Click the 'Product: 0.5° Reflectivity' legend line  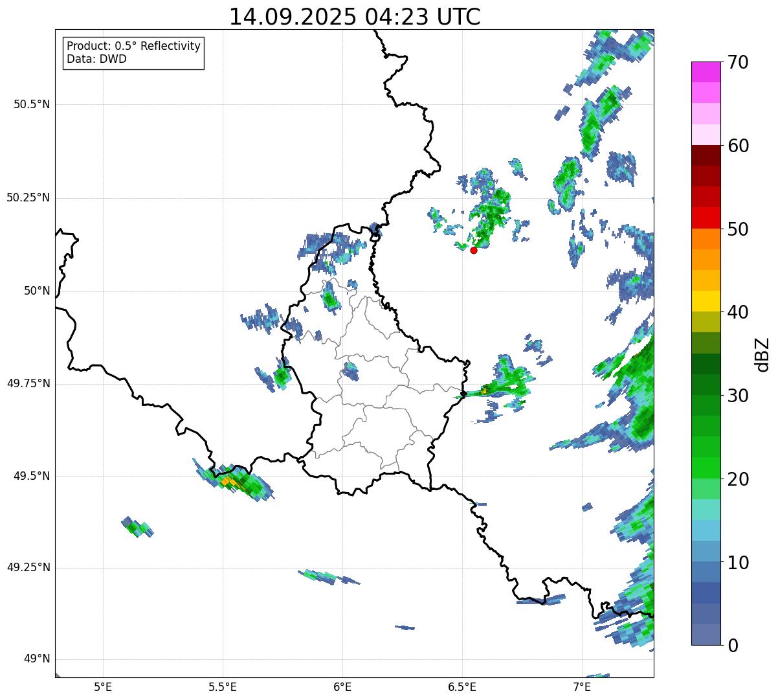pyautogui.click(x=133, y=47)
